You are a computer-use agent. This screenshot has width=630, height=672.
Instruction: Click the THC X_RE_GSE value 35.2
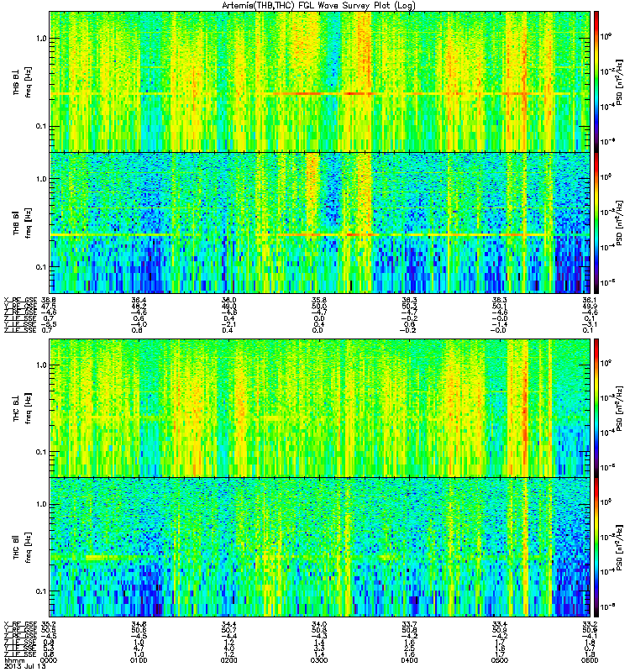49,624
